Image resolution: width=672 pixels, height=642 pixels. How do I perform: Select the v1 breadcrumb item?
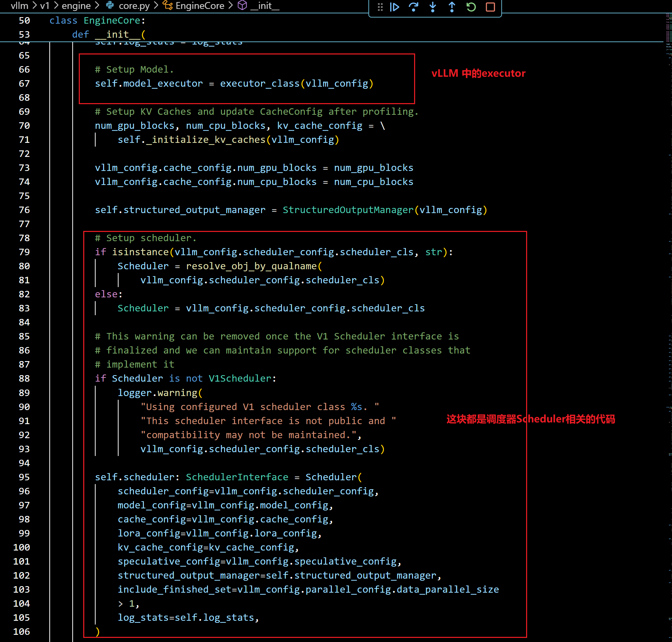point(45,5)
